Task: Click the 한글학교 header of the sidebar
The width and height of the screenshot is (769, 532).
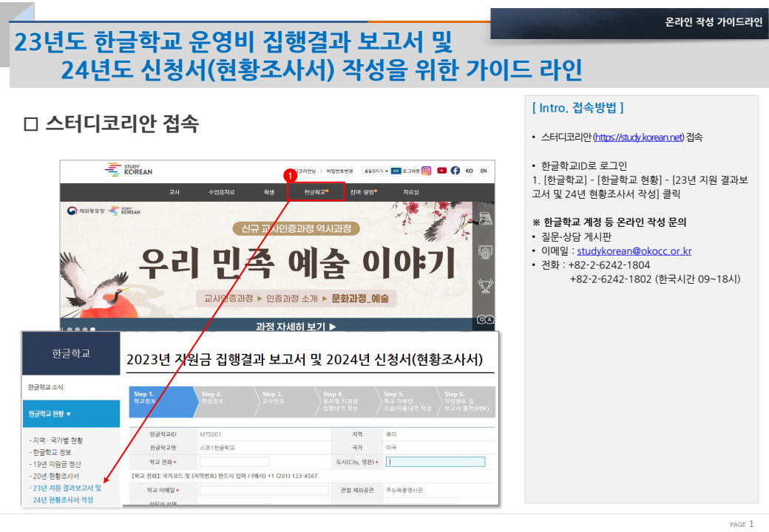Action: [71, 353]
